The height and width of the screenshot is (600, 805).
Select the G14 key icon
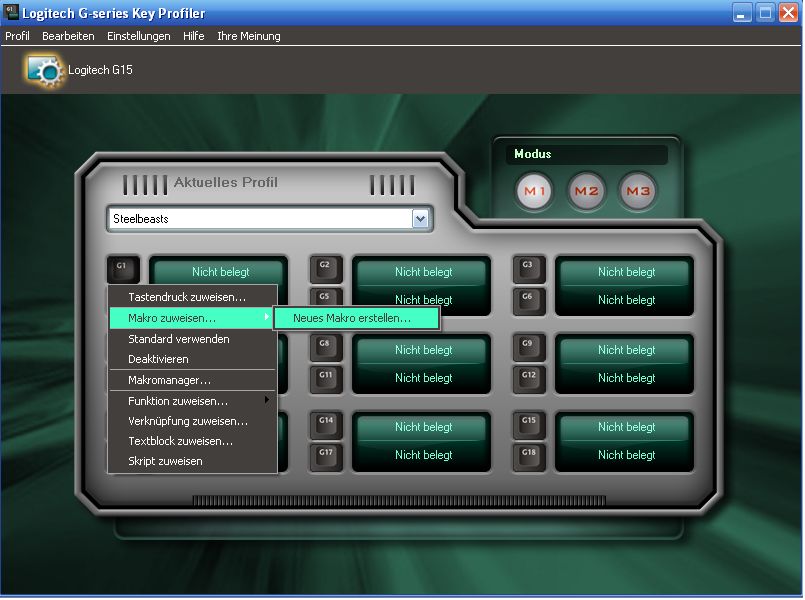click(325, 424)
